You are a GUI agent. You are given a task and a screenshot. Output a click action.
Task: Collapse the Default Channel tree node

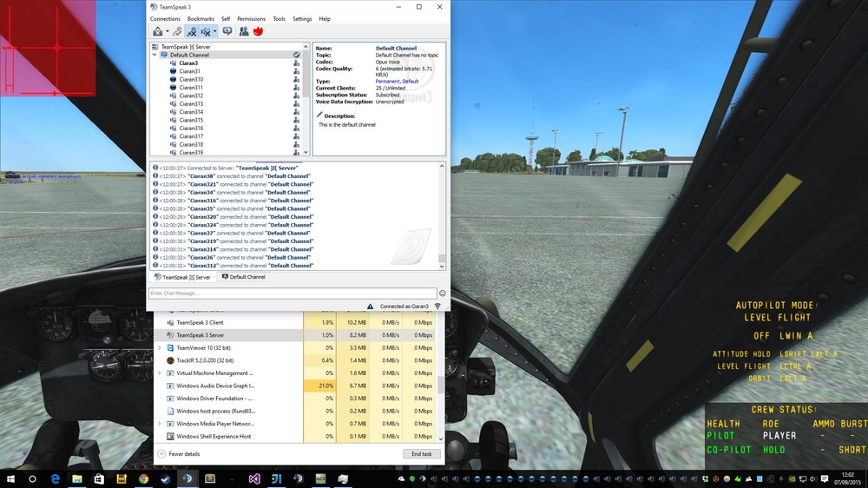click(155, 55)
